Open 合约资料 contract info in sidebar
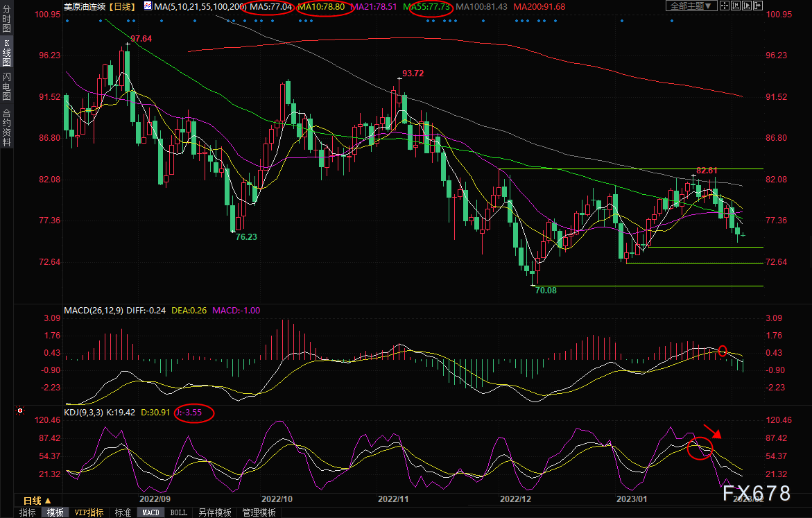This screenshot has width=812, height=518. click(6, 127)
